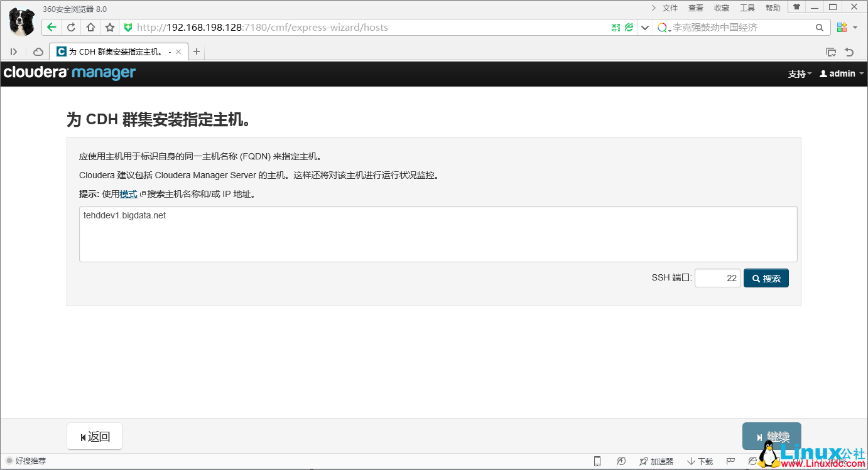The image size is (868, 470).
Task: Click the Cloudera Manager logo
Action: tap(70, 73)
